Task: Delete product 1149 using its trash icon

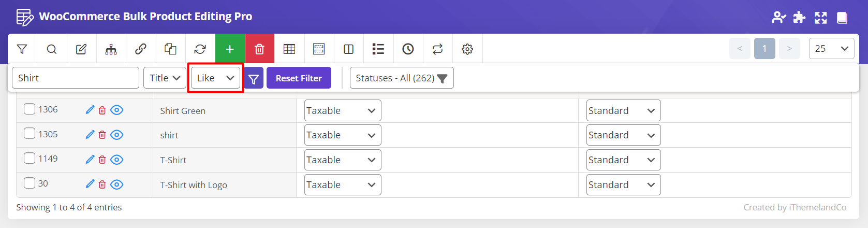Action: [x=102, y=160]
